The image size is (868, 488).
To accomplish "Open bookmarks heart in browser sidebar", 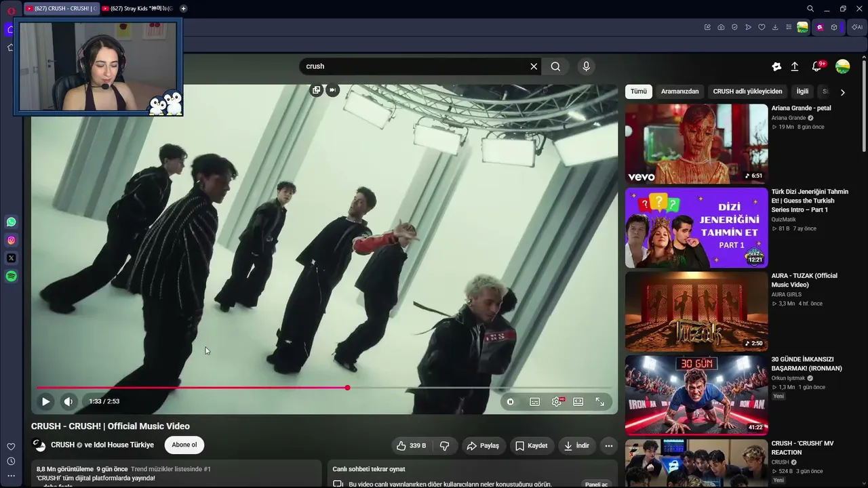I will pyautogui.click(x=11, y=447).
